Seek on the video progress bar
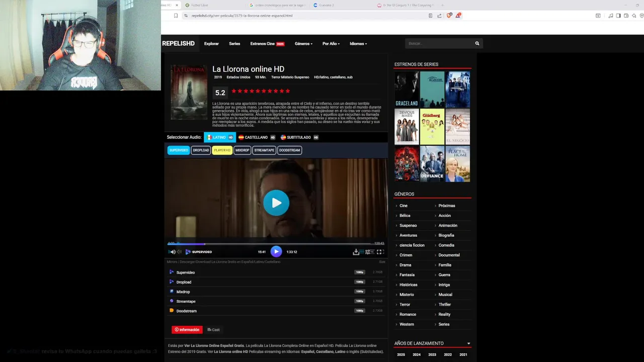Image resolution: width=644 pixels, height=362 pixels. [276, 243]
